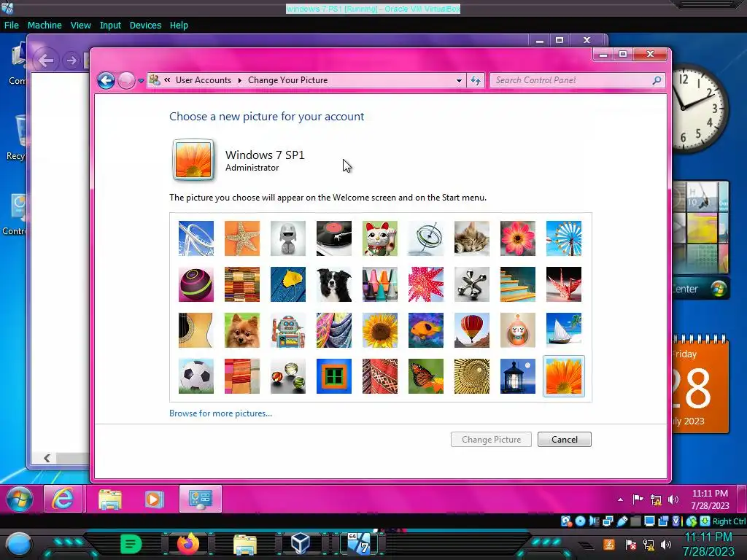
Task: Open the recent pages dropdown arrow
Action: pyautogui.click(x=141, y=81)
